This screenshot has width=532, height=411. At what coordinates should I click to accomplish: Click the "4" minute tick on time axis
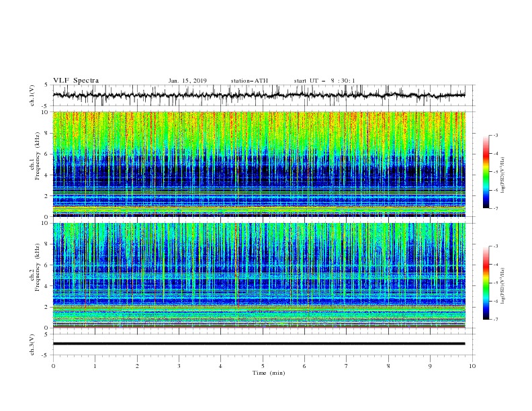click(x=220, y=366)
